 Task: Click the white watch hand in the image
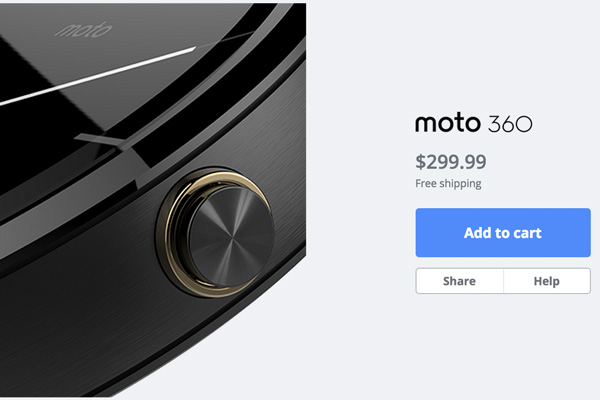[98, 77]
